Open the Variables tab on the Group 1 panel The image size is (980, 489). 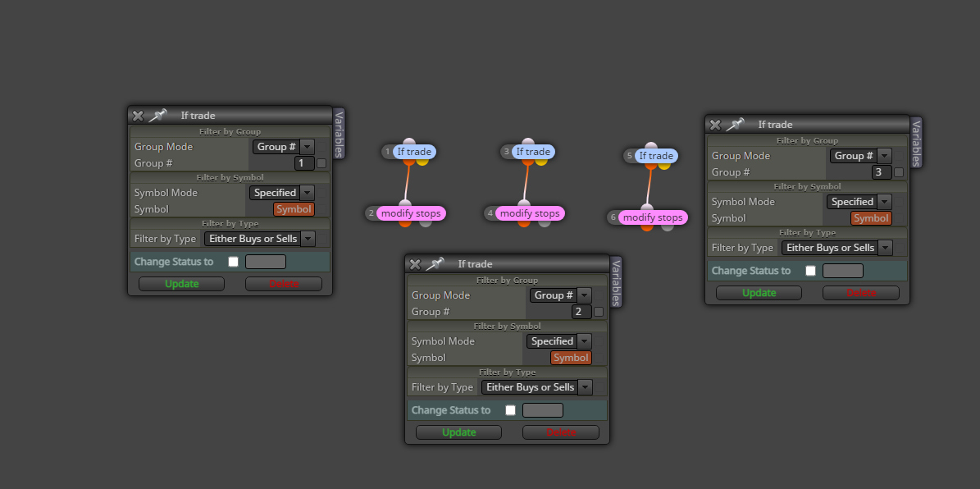pos(339,134)
